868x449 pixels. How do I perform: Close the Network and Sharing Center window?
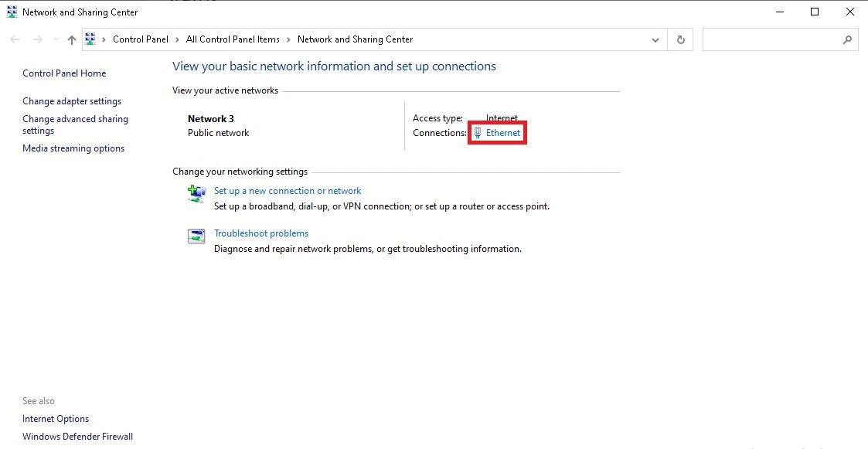tap(850, 12)
